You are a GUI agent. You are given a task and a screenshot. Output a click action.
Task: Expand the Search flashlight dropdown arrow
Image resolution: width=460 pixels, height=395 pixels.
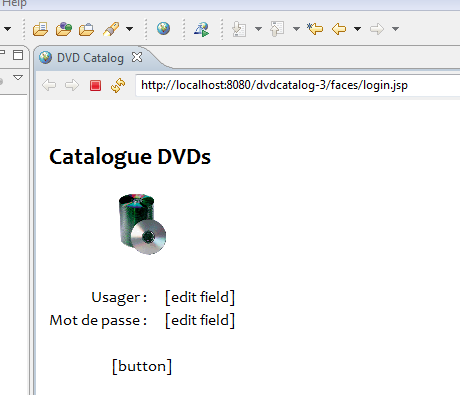[130, 29]
